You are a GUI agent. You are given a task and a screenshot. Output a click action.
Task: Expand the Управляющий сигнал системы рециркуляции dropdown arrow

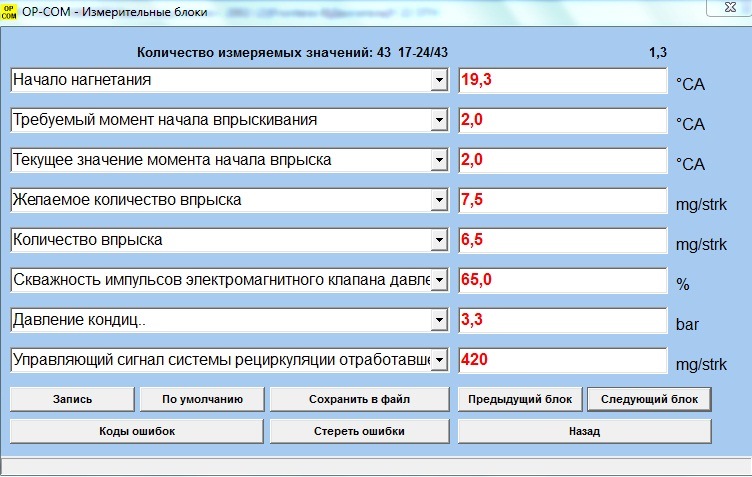click(x=439, y=360)
